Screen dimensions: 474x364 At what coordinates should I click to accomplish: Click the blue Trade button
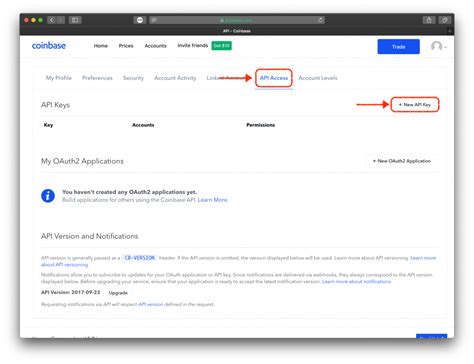click(399, 47)
